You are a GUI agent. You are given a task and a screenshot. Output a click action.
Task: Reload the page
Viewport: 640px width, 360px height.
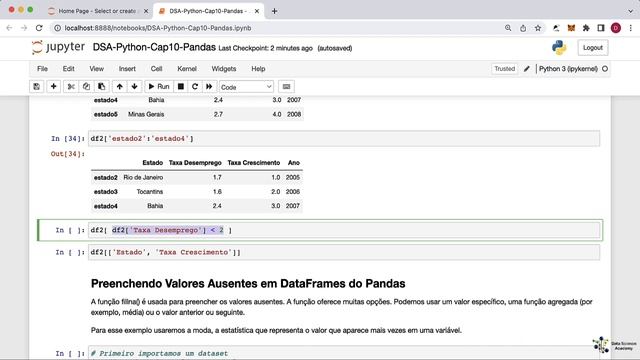click(39, 28)
